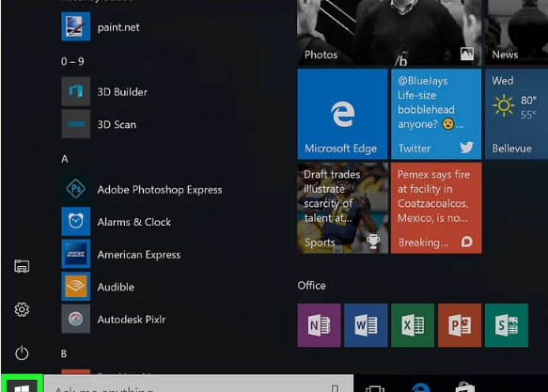
Task: Launch Alarms & Clock app icon
Action: coord(76,222)
